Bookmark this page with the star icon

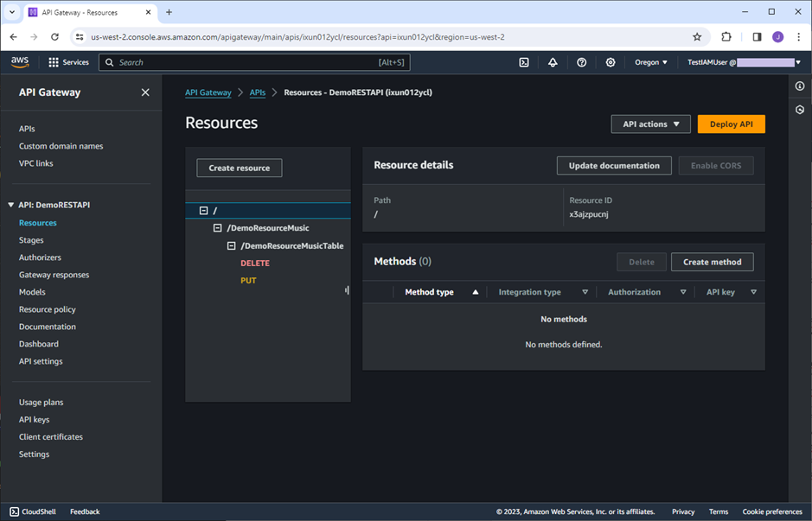click(x=697, y=37)
